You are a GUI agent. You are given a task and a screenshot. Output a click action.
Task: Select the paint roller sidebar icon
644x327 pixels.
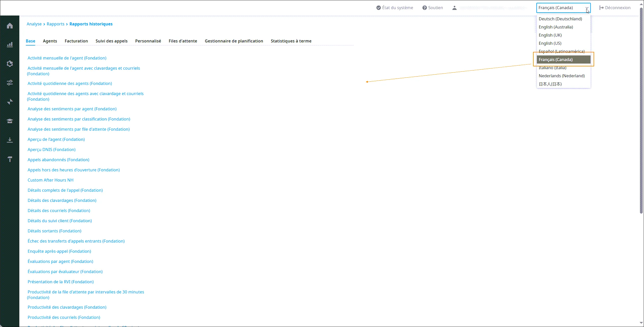coord(10,159)
